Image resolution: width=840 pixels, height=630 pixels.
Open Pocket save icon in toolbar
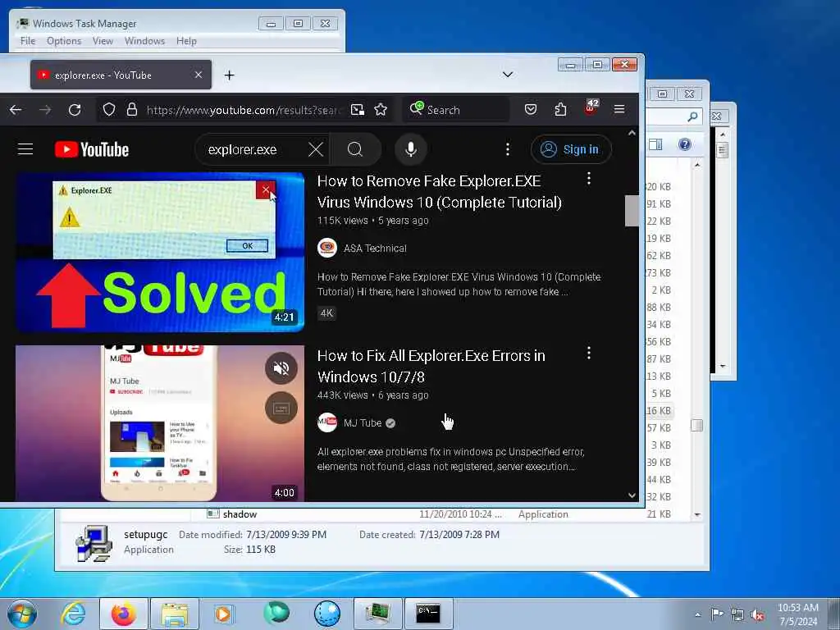point(531,110)
